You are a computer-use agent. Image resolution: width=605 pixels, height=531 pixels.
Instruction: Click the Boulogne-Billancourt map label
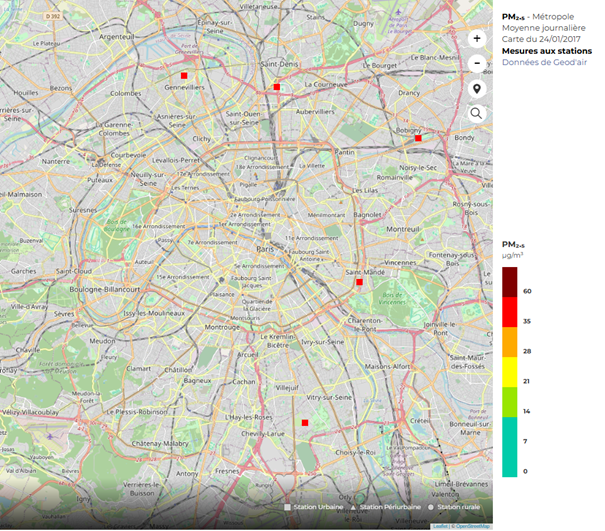pos(105,289)
